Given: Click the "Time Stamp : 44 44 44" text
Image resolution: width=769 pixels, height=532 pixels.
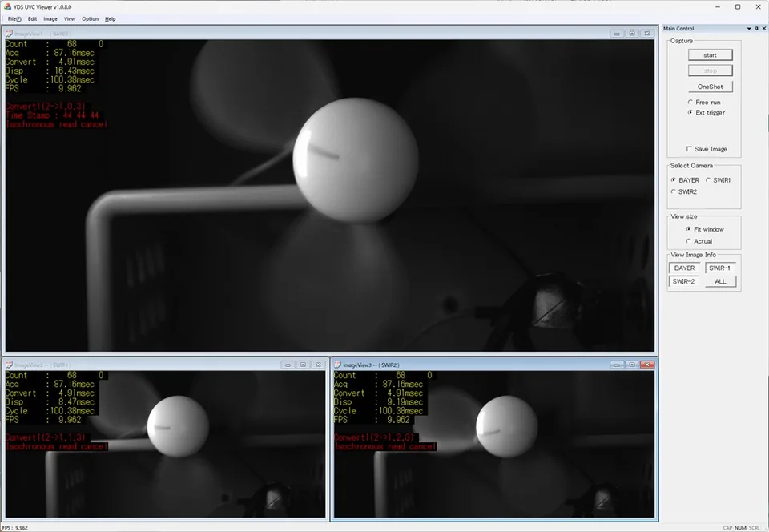Looking at the screenshot, I should [x=53, y=115].
